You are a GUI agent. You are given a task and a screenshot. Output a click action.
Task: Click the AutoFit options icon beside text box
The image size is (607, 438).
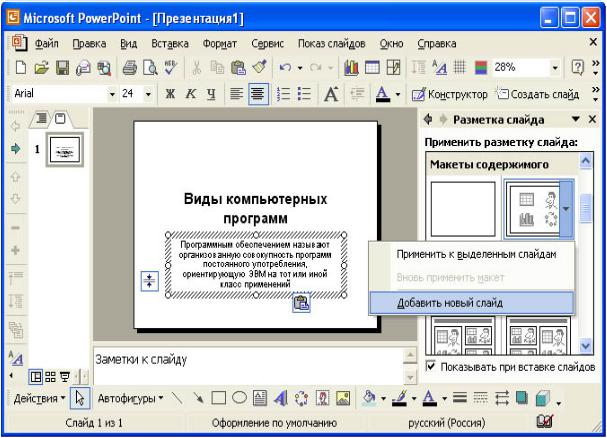149,281
